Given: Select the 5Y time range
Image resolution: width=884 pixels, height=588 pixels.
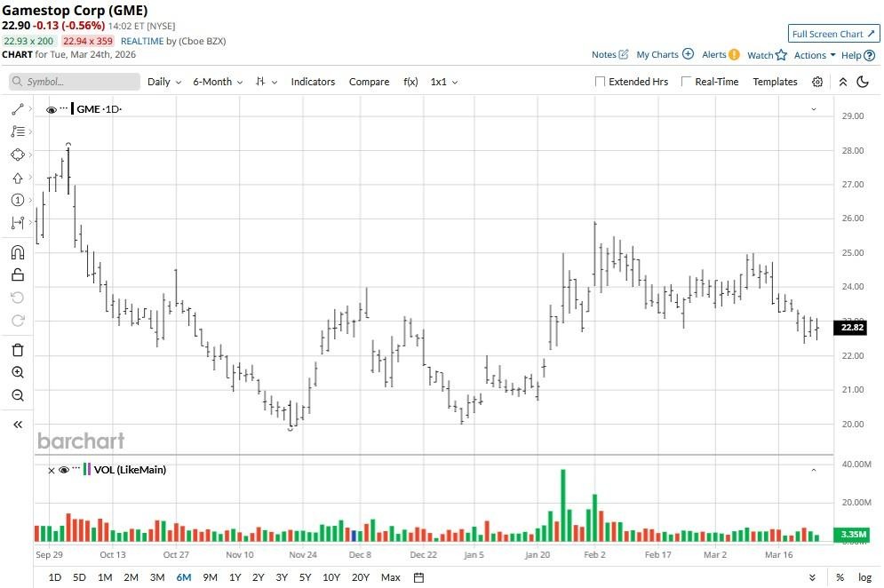Looking at the screenshot, I should 305,577.
